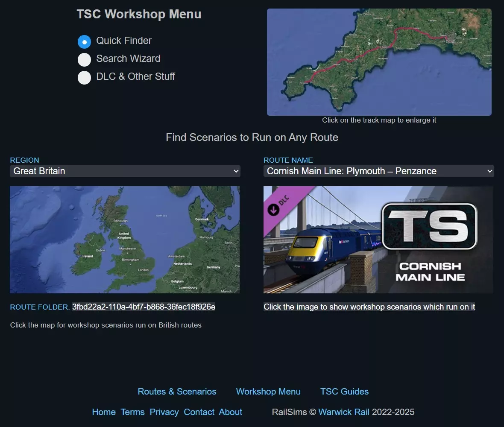Open the Route Name dropdown
This screenshot has width=504, height=427.
(x=379, y=171)
